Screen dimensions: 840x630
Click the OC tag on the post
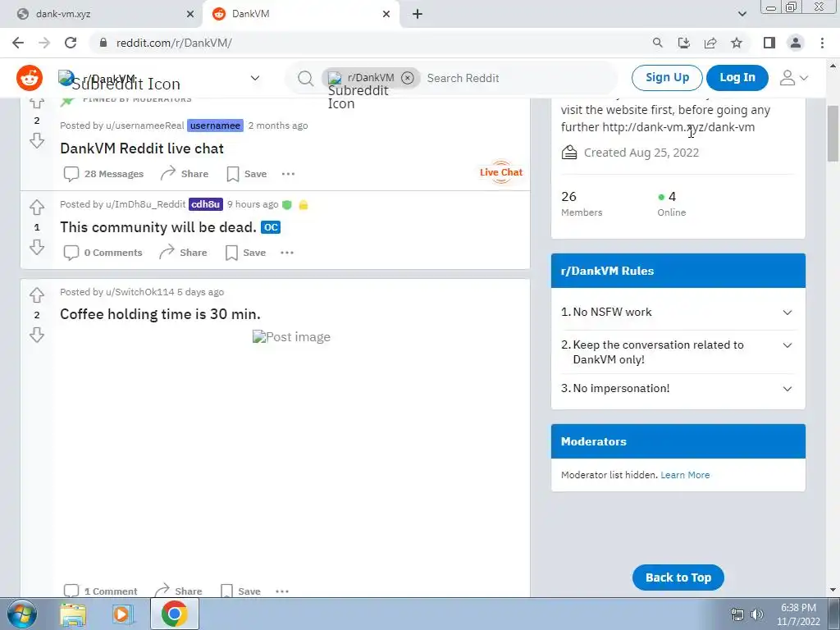[271, 227]
